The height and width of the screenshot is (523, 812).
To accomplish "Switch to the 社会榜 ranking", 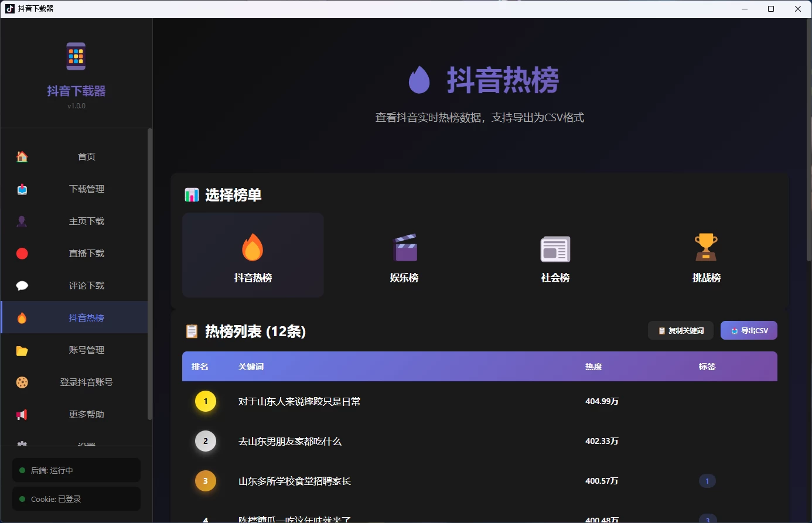I will click(x=555, y=255).
